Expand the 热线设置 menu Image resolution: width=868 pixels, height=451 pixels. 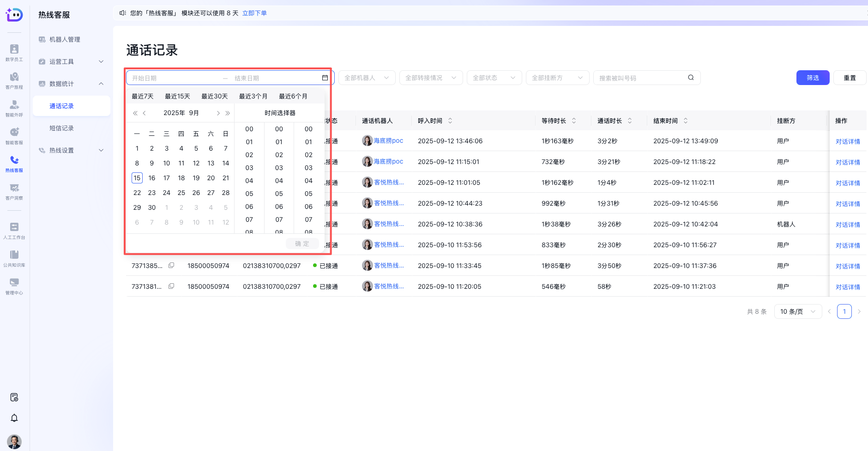pyautogui.click(x=61, y=150)
